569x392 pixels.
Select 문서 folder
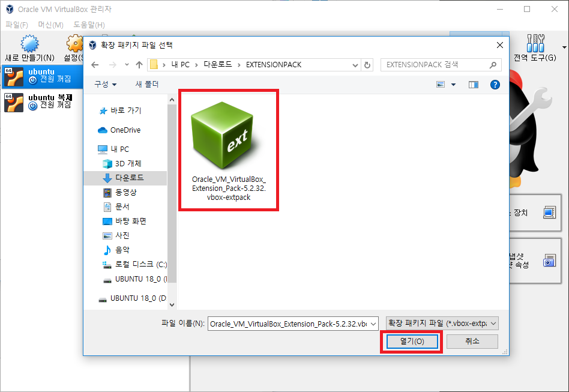click(116, 207)
